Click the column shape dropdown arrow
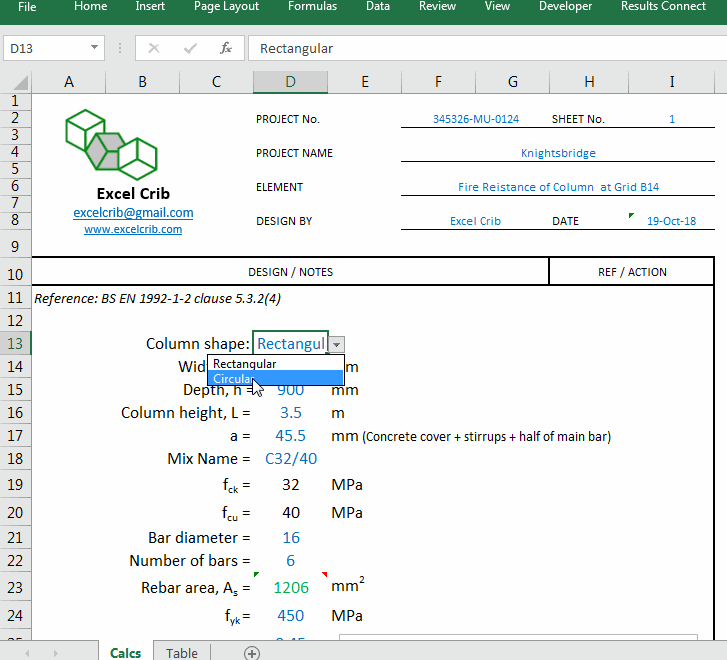The width and height of the screenshot is (727, 660). 337,344
